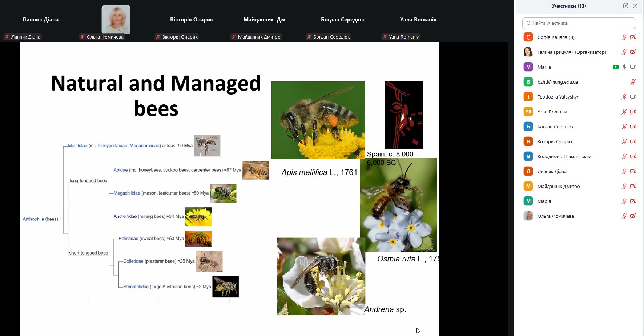Select Володимир Шиманський in participant list
The width and height of the screenshot is (644, 336).
point(564,157)
